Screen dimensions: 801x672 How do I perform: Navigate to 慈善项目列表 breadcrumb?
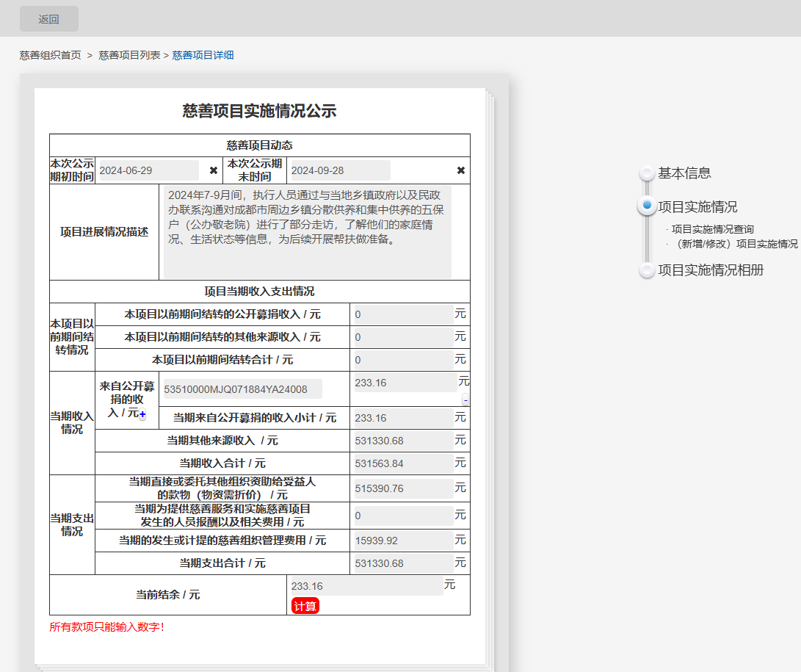[129, 55]
